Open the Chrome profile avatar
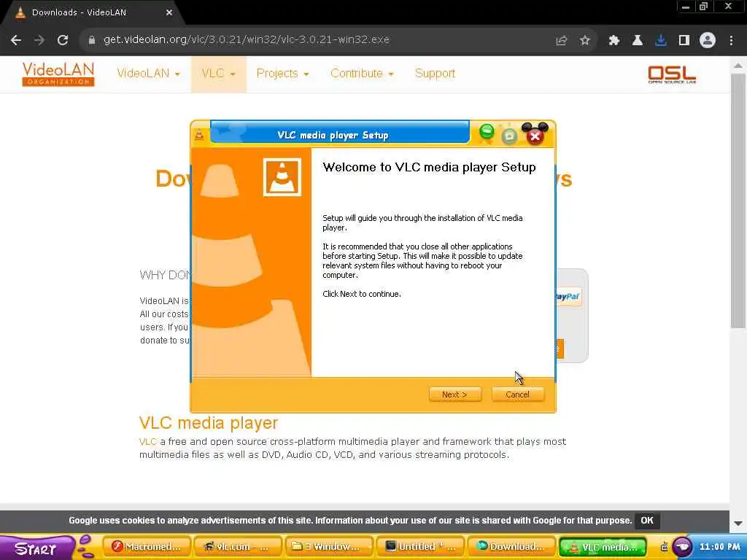The height and width of the screenshot is (560, 747). [708, 41]
